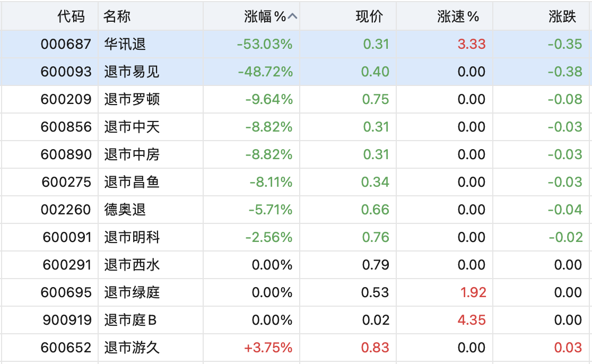
Task: Click stock code 600856
Action: (66, 127)
